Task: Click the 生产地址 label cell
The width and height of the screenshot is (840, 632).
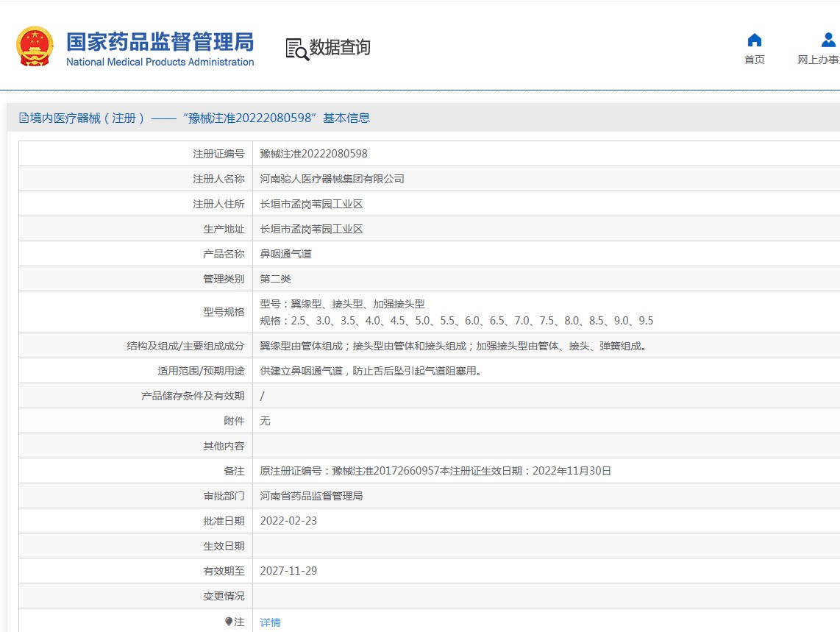Action: click(x=135, y=230)
